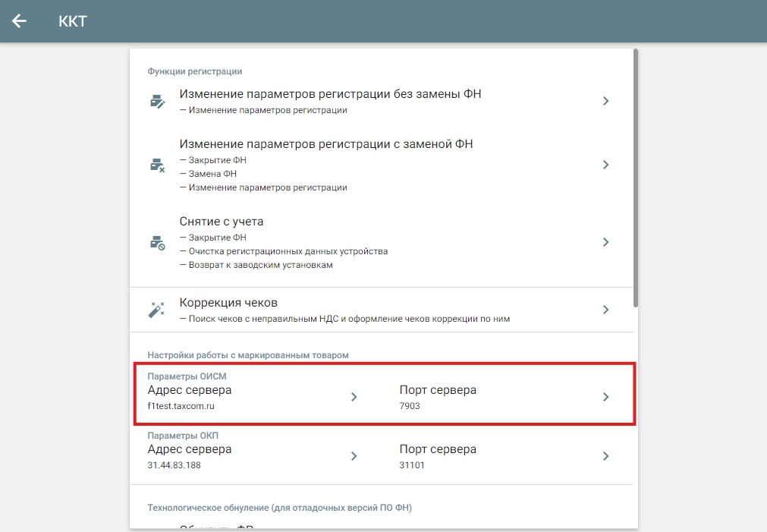Image resolution: width=767 pixels, height=532 pixels.
Task: Open the ОКП Адрес сервера chevron
Action: point(354,456)
